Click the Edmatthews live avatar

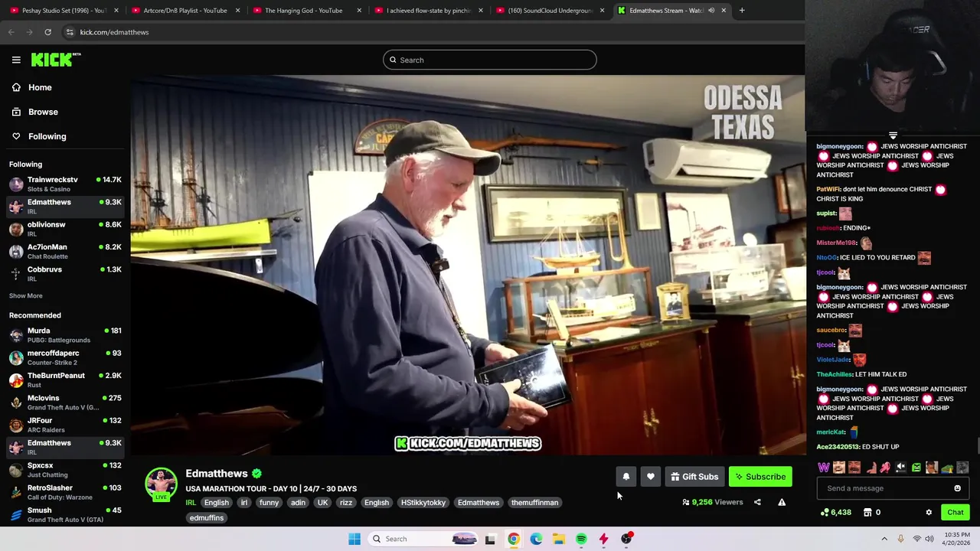tap(161, 484)
